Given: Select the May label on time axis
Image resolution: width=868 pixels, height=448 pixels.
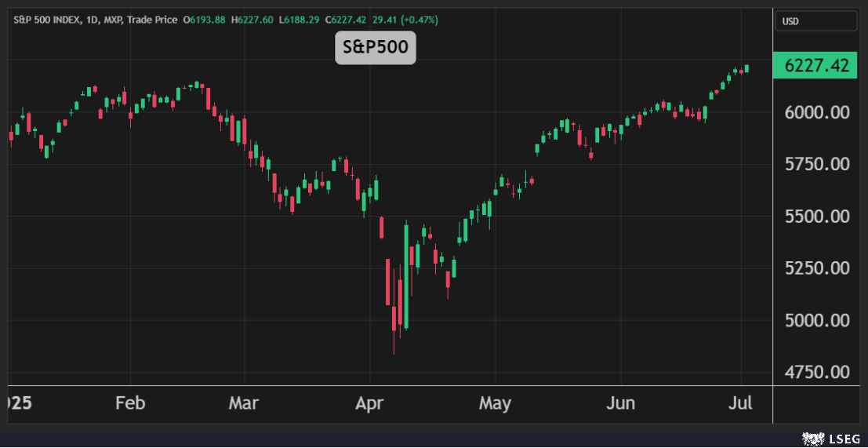Looking at the screenshot, I should tap(495, 404).
